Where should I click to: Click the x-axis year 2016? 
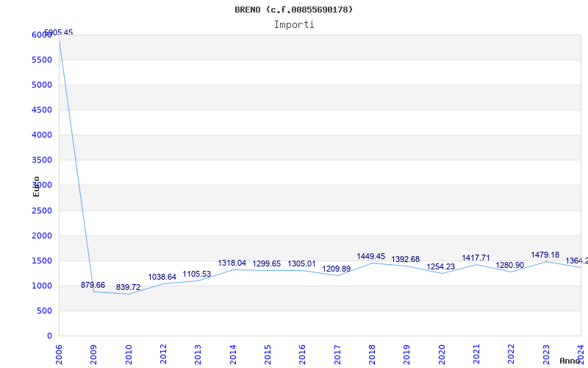point(303,355)
